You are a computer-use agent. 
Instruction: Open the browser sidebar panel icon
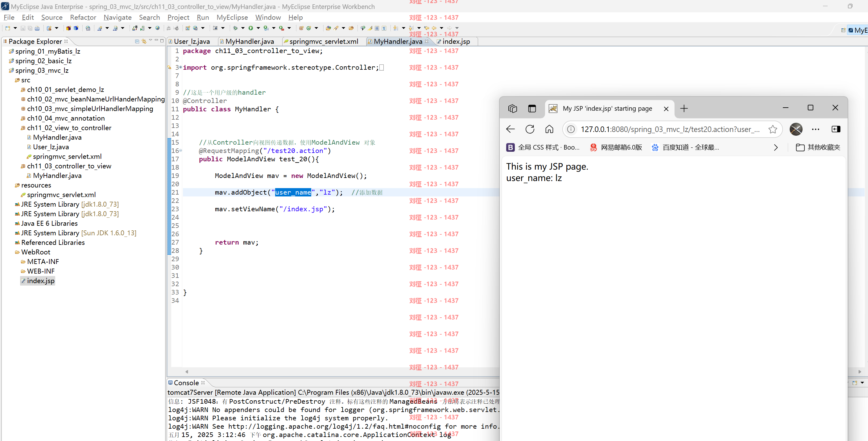836,129
